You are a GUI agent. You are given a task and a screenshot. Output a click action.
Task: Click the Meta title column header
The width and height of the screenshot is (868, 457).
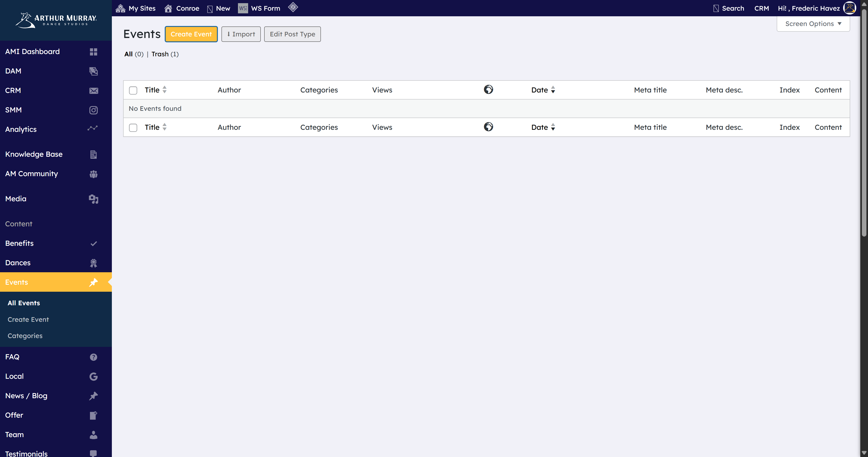[x=650, y=90]
